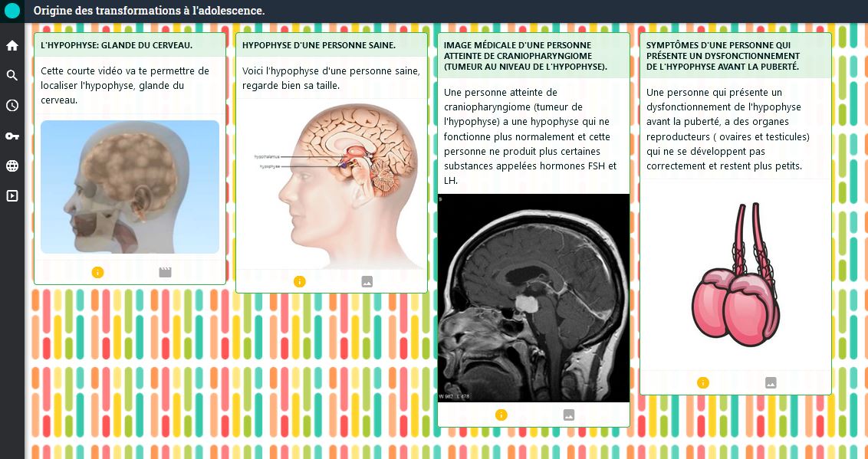Open the healthy brain anatomy illustration
This screenshot has height=459, width=868.
[331, 184]
